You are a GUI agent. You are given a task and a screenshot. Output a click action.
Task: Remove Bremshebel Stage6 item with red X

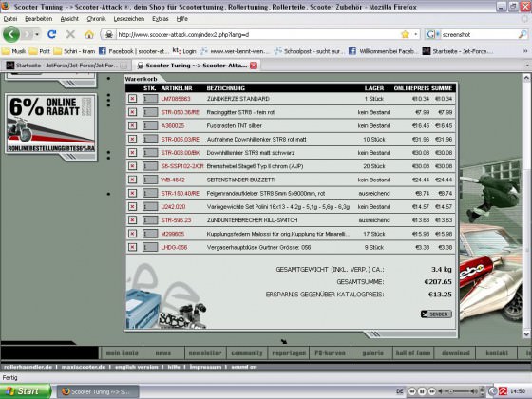click(132, 166)
